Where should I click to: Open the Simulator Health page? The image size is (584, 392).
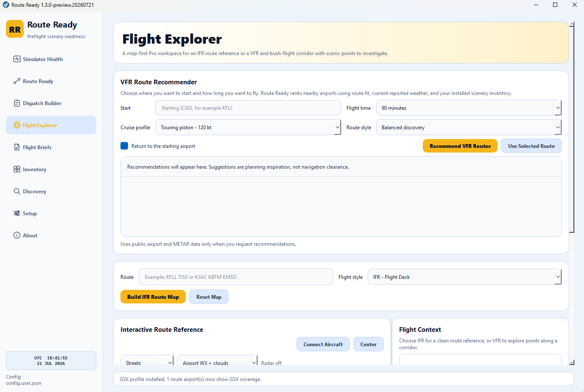pyautogui.click(x=51, y=59)
